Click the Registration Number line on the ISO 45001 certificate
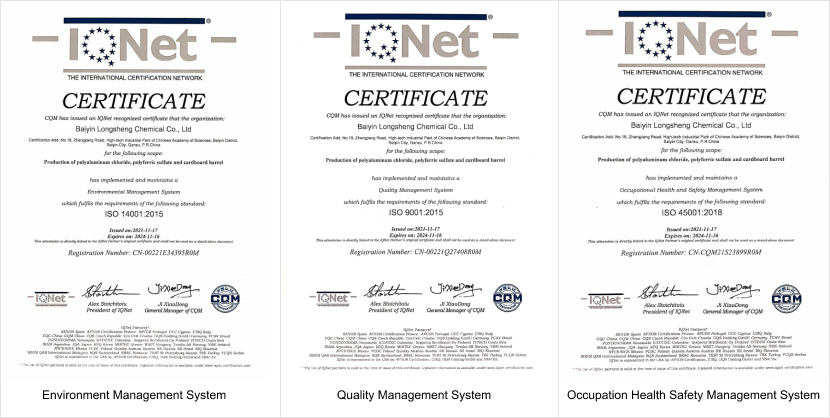Screen dimensions: 830x418 [691, 253]
